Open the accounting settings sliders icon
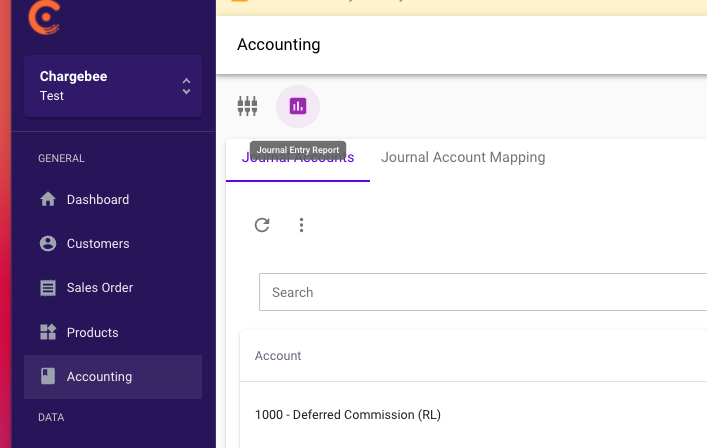Screen dimensions: 707x448 247,106
